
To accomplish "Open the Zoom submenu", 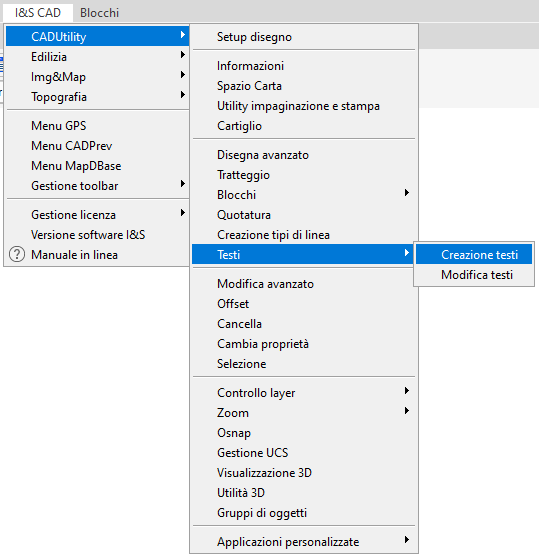I will click(x=304, y=412).
